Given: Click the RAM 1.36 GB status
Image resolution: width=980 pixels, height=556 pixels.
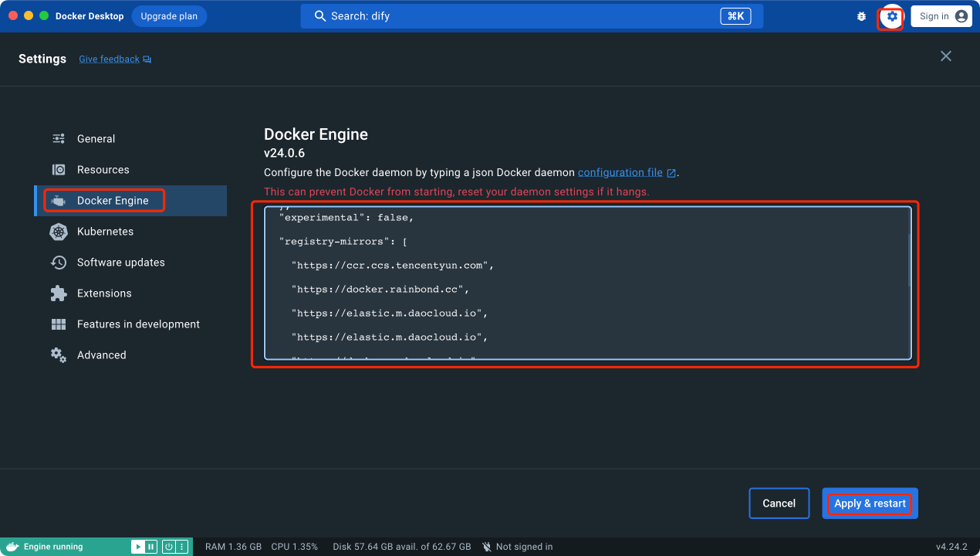Looking at the screenshot, I should (x=233, y=547).
